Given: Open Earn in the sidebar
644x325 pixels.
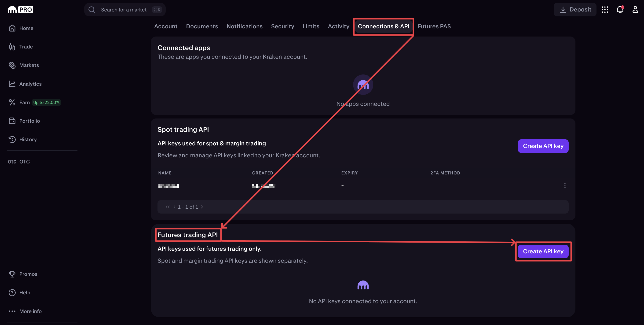Looking at the screenshot, I should [x=24, y=102].
